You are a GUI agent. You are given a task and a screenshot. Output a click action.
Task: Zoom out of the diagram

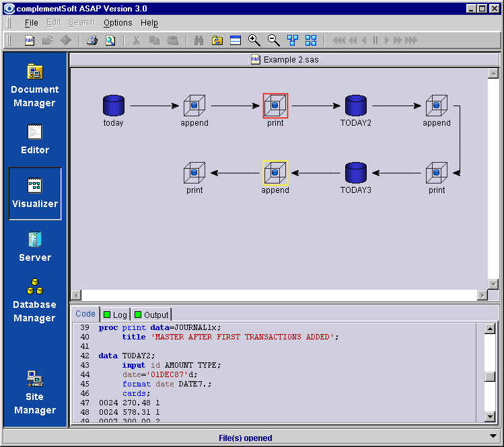[x=274, y=40]
